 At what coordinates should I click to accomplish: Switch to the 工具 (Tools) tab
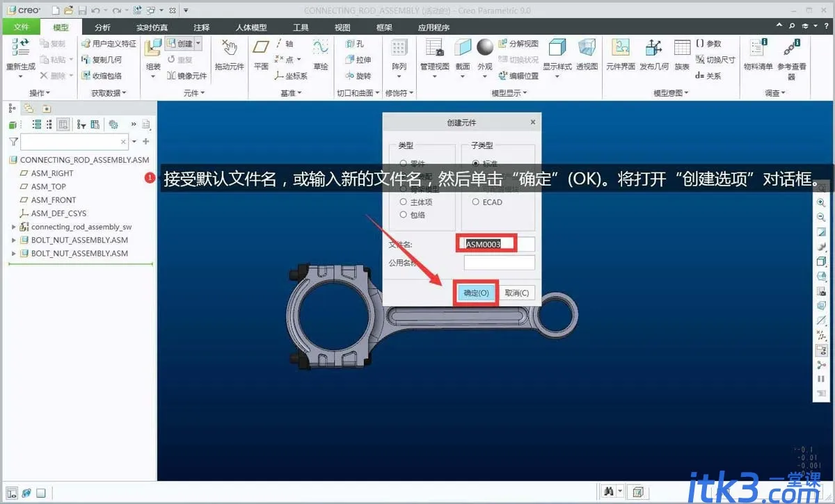click(301, 27)
